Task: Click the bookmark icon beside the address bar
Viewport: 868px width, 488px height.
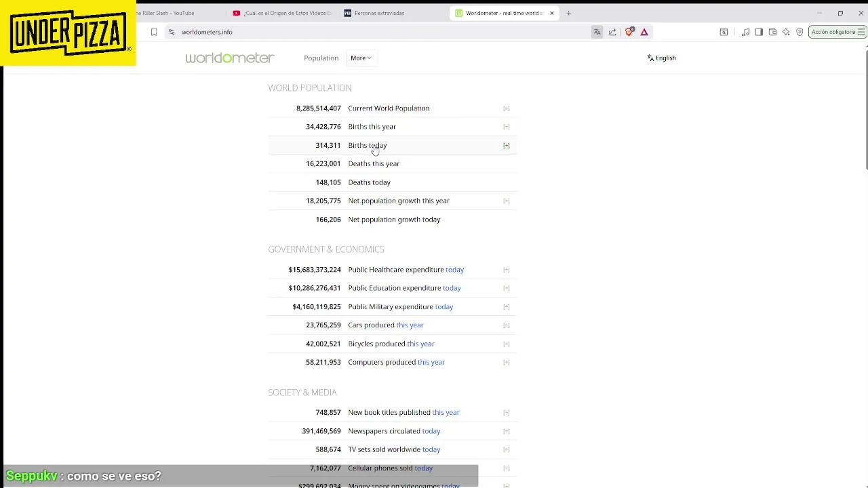Action: 154,32
